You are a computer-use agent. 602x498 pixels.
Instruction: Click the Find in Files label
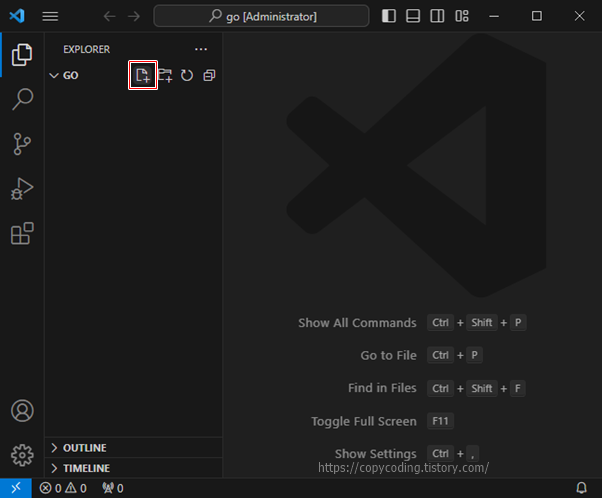pyautogui.click(x=382, y=388)
